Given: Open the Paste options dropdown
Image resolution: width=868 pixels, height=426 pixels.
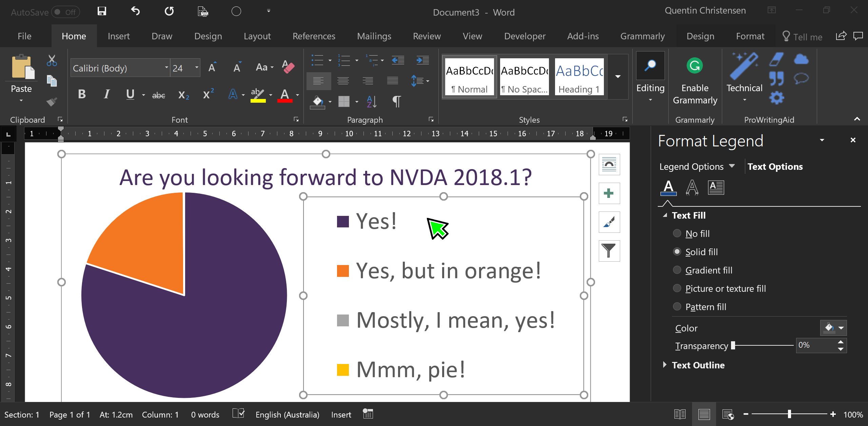Looking at the screenshot, I should coord(21,100).
